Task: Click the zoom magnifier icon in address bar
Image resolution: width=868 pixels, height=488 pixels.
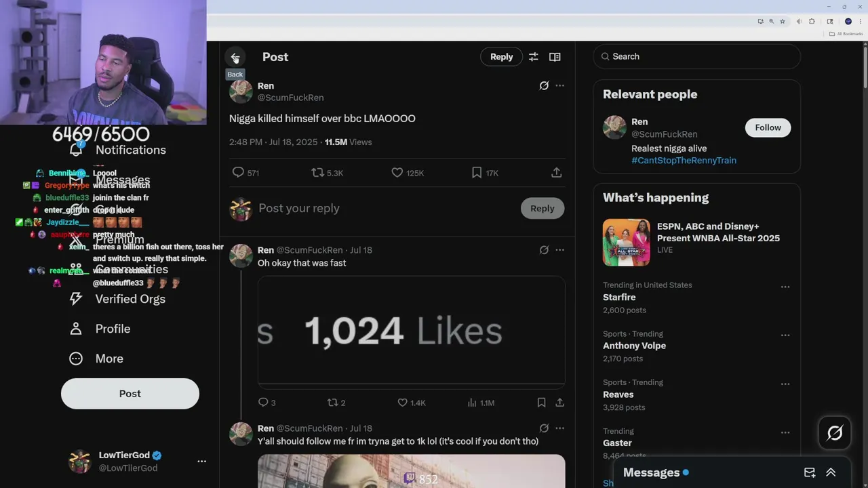Action: [x=771, y=22]
